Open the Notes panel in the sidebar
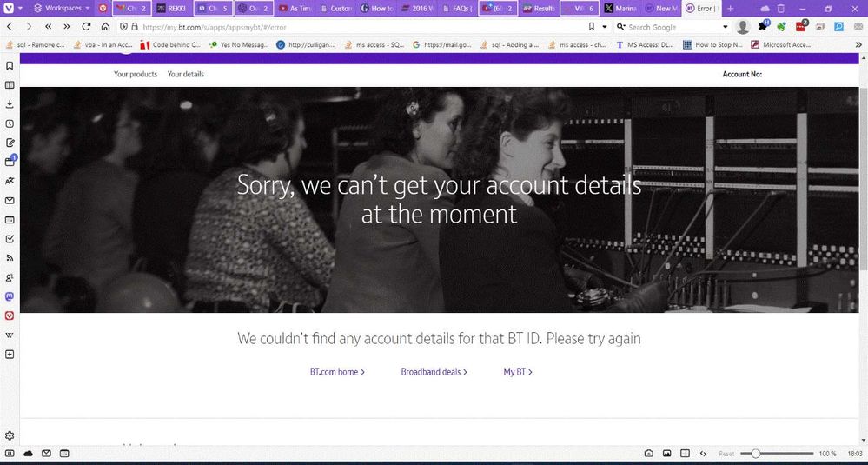The image size is (868, 465). click(10, 143)
